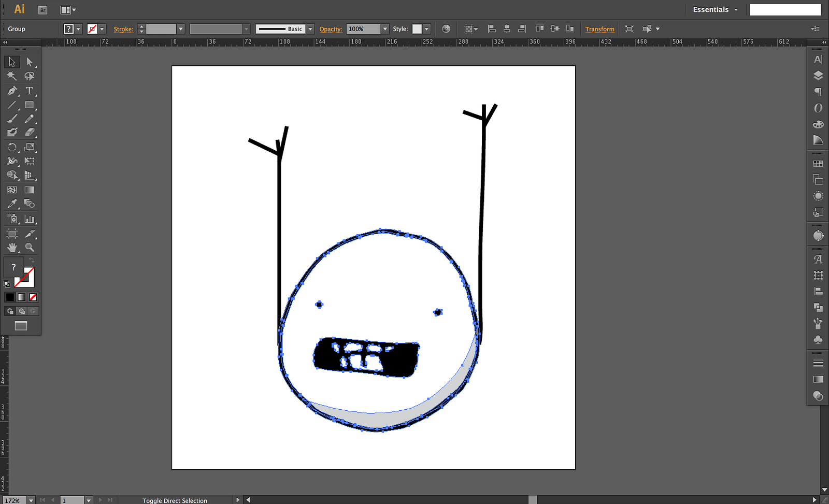The height and width of the screenshot is (504, 829).
Task: Open the Layers panel icon
Action: coord(818,76)
